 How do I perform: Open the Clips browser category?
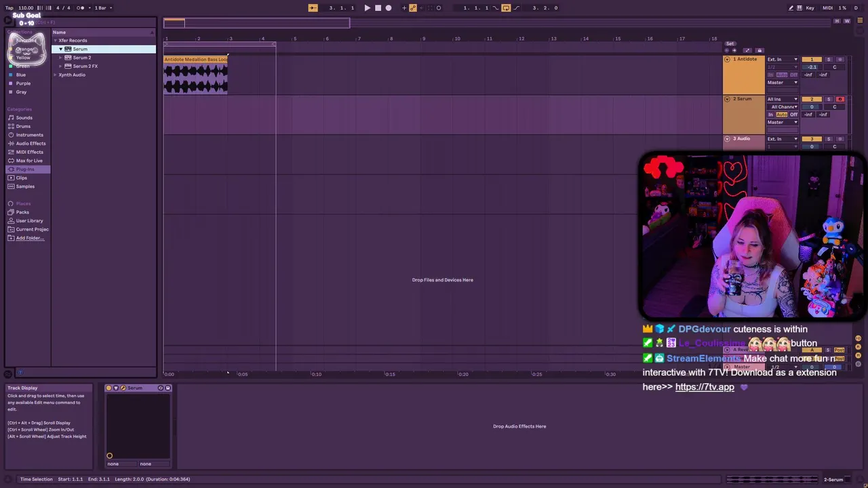pos(21,178)
